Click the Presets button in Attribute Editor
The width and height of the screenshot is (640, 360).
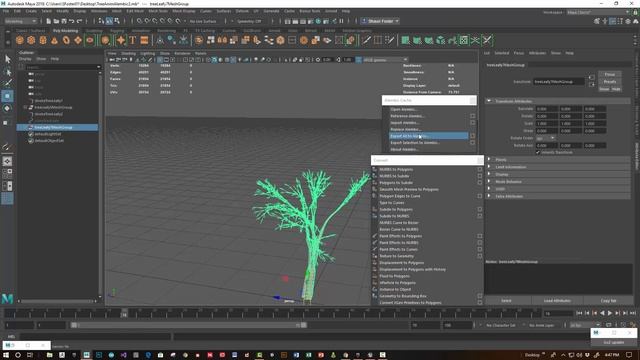point(610,82)
